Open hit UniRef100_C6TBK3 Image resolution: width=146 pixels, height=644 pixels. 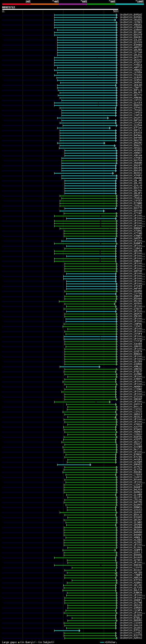[131, 22]
